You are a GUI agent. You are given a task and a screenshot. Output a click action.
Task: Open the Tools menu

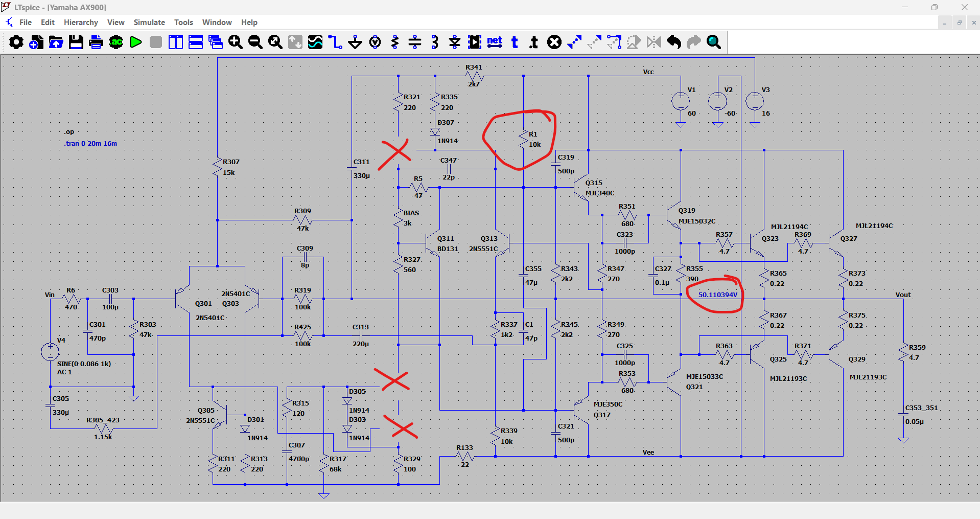(183, 22)
